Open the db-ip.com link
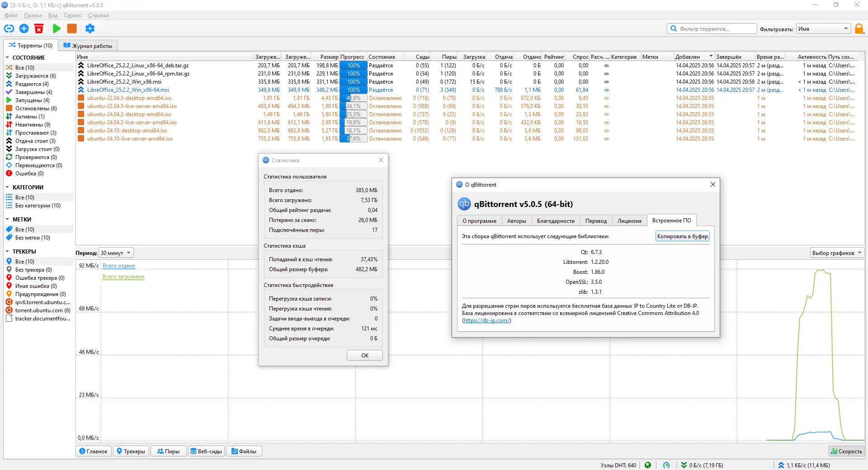The height and width of the screenshot is (470, 868). (486, 320)
